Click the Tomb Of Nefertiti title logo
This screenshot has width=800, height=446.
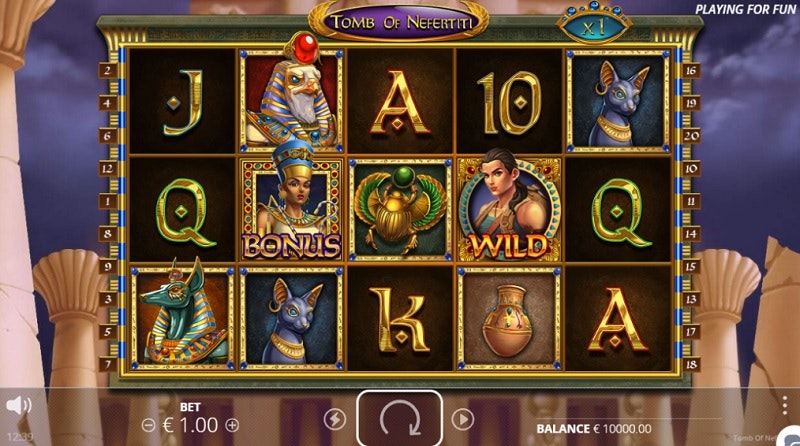coord(399,22)
